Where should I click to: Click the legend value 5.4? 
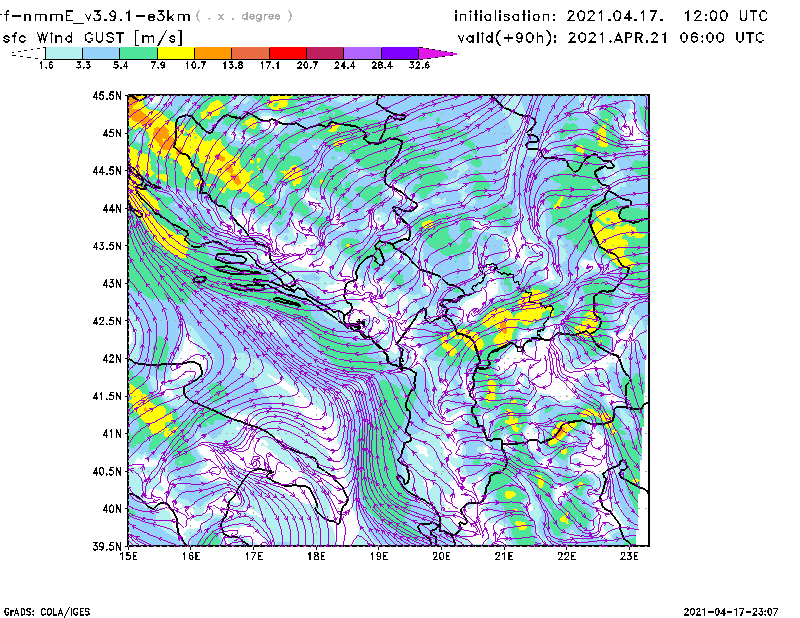[120, 65]
